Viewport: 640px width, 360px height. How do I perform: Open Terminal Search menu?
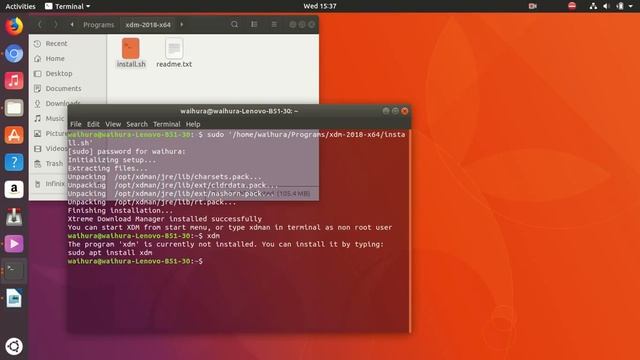pos(137,124)
